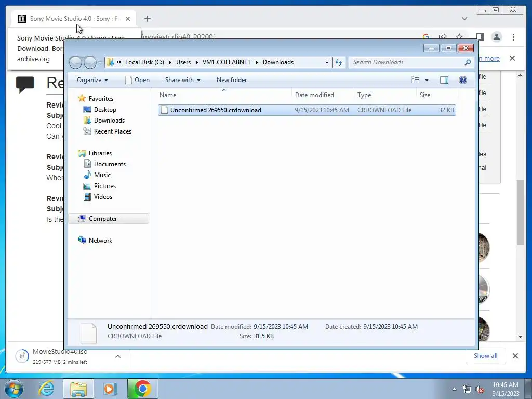
Task: Click the network icon in system tray
Action: click(x=467, y=390)
